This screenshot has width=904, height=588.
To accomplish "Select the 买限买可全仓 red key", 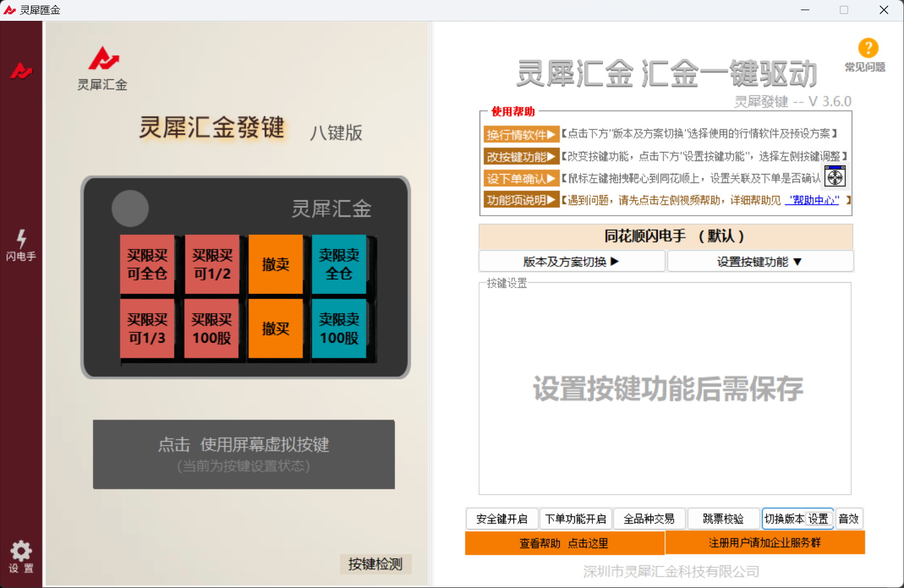I will (x=147, y=264).
